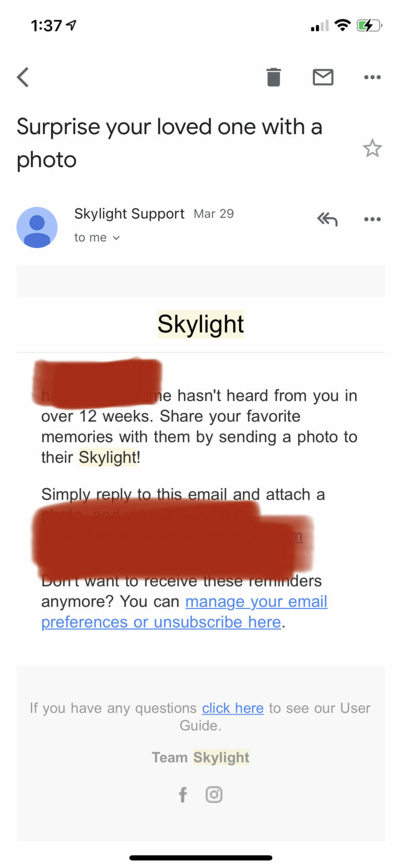The width and height of the screenshot is (401, 868).
Task: Tap the battery charging status icon
Action: point(369,25)
